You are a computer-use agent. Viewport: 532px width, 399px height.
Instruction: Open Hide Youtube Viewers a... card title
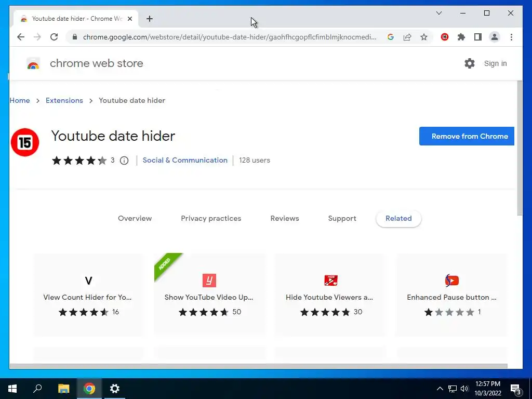pos(329,297)
